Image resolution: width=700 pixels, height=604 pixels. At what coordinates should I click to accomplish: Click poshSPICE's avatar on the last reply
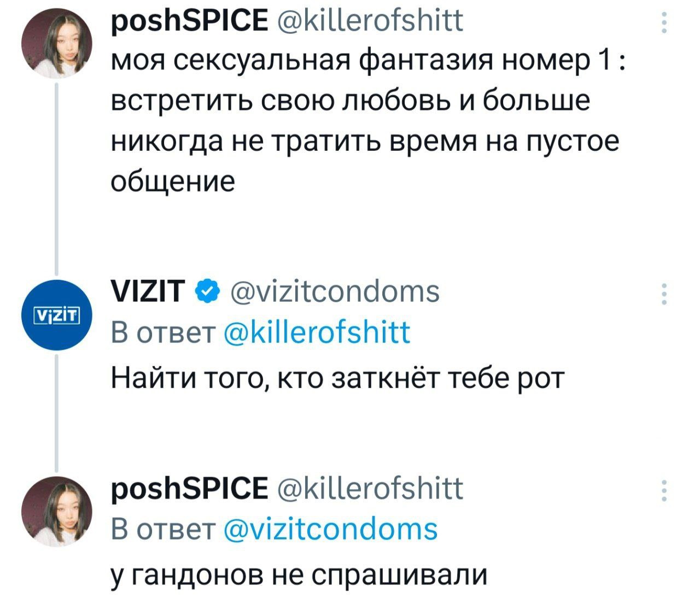56,512
